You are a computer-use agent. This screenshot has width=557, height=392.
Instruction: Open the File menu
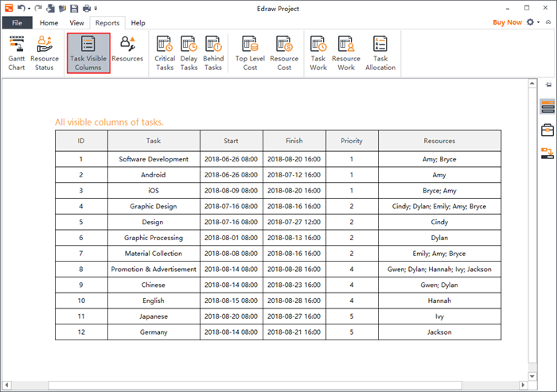pos(17,23)
